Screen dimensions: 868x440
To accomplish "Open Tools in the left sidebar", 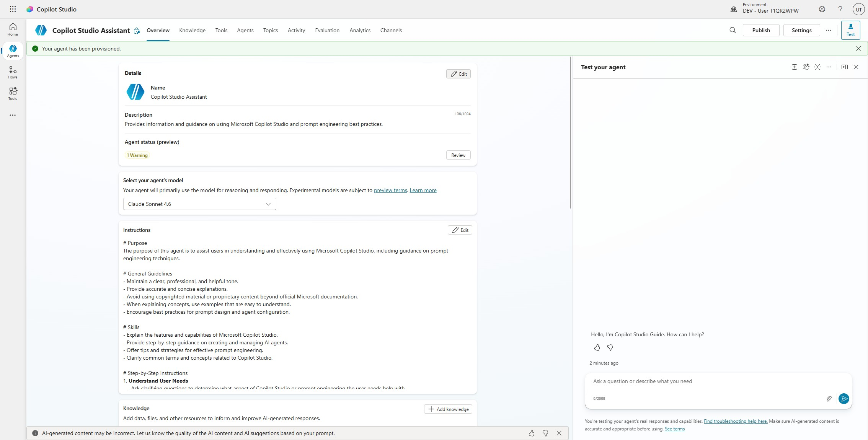I will [x=13, y=94].
